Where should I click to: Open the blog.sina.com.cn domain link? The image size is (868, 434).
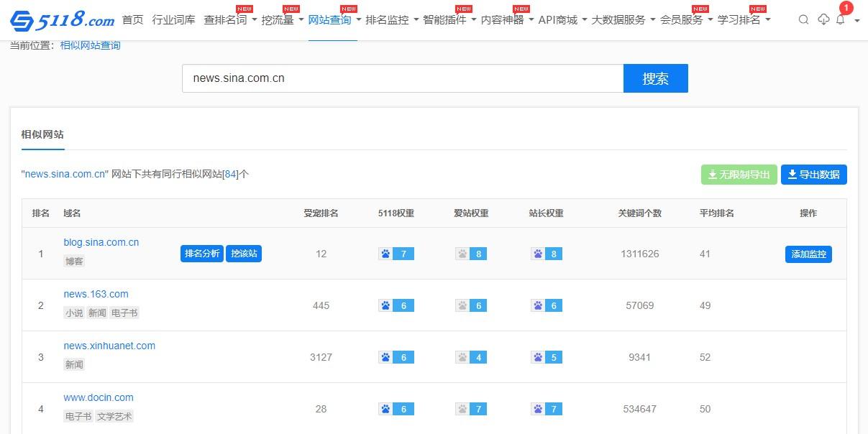point(101,242)
